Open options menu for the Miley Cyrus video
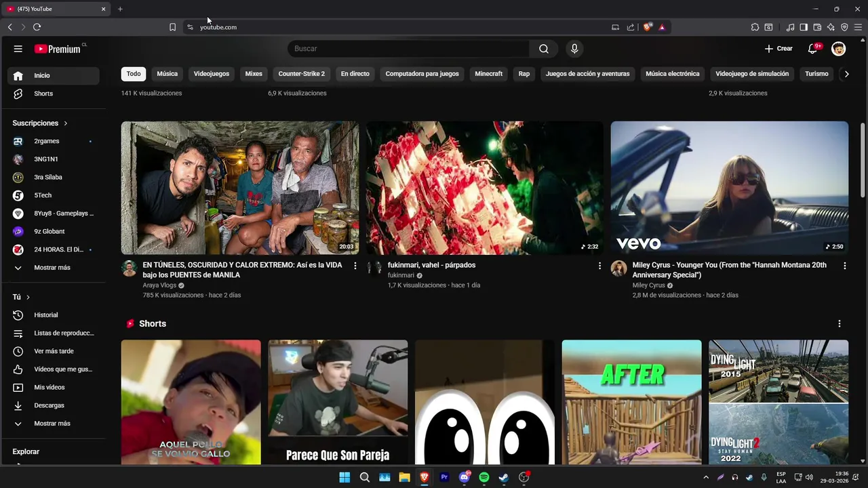Image resolution: width=868 pixels, height=488 pixels. [x=844, y=266]
